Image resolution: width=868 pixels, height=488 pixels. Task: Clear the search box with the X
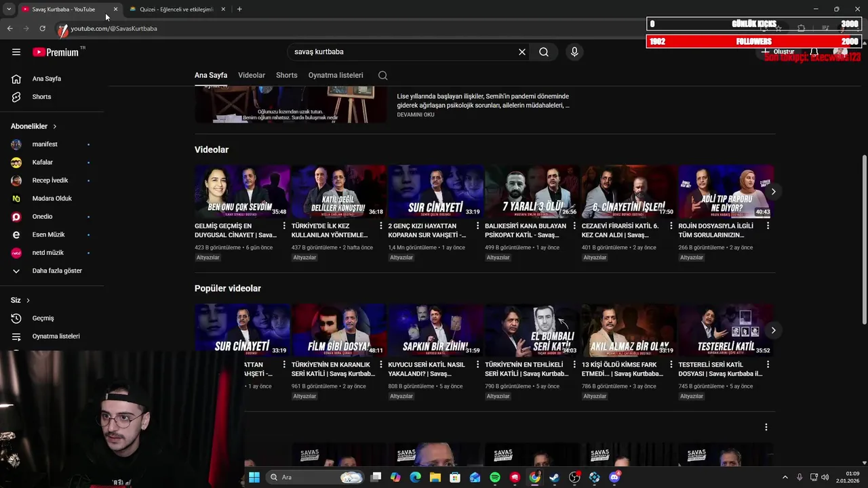(x=522, y=52)
